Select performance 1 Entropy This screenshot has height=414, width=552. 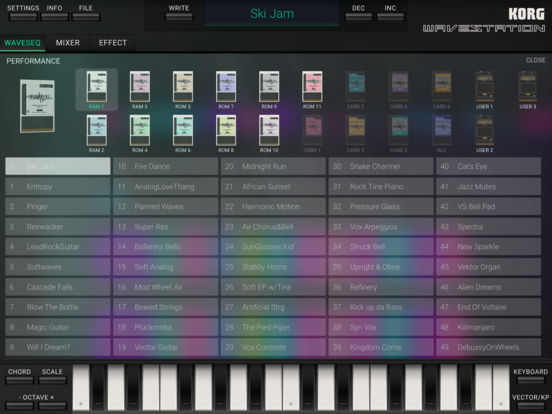tap(58, 187)
